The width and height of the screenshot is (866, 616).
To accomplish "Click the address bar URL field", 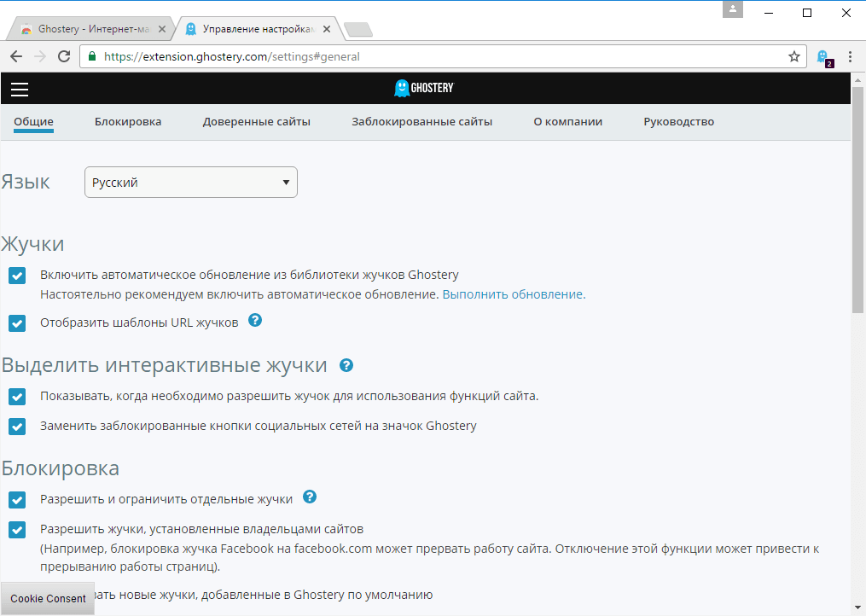I will 442,56.
